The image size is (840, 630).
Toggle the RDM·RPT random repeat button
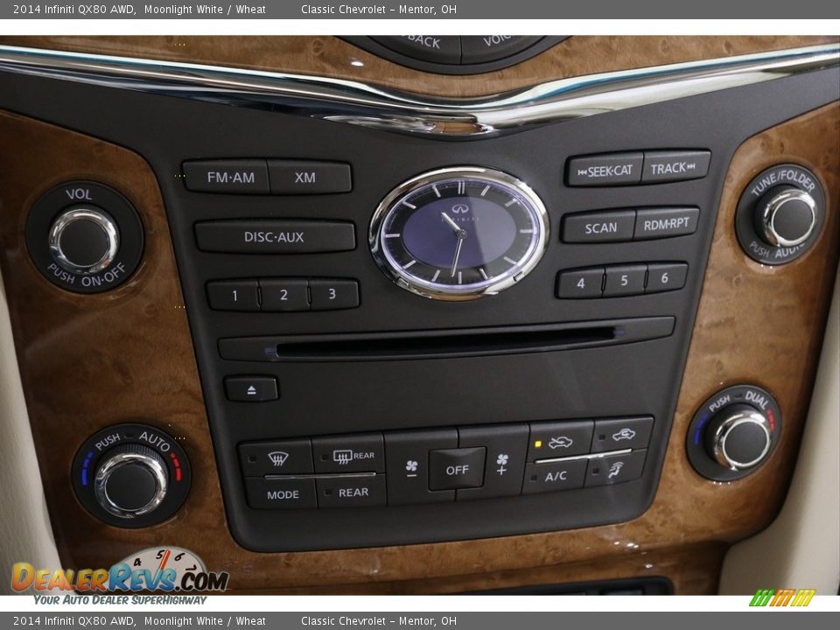[667, 223]
